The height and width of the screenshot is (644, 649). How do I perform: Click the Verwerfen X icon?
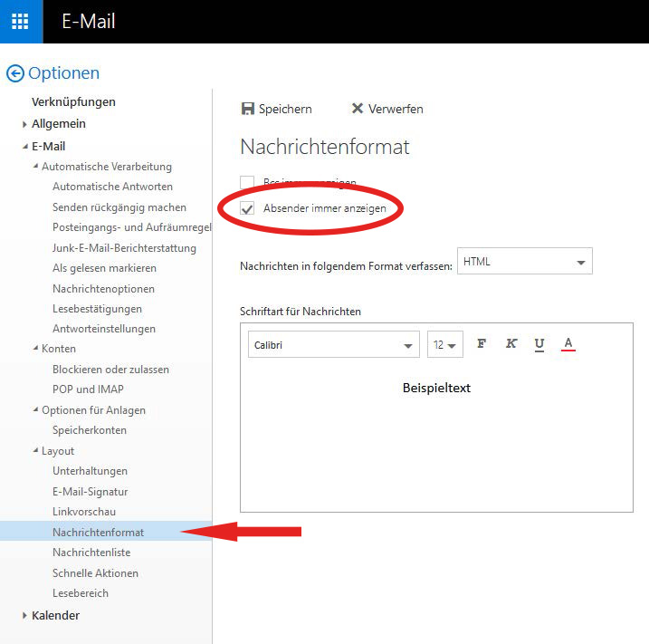pyautogui.click(x=358, y=109)
